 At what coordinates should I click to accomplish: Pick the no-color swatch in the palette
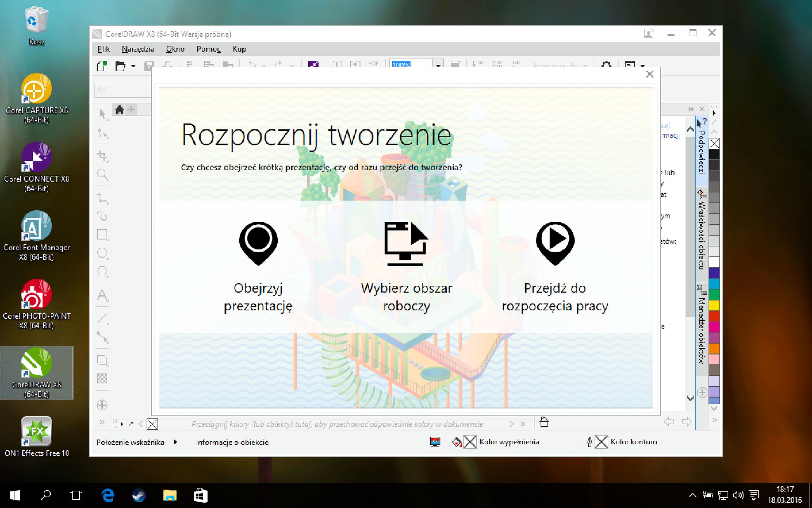point(714,144)
